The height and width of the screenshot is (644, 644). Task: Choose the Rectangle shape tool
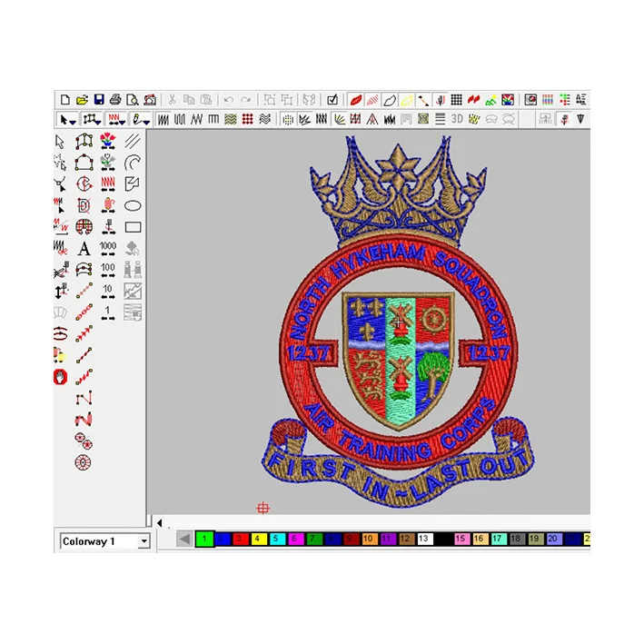pyautogui.click(x=133, y=227)
